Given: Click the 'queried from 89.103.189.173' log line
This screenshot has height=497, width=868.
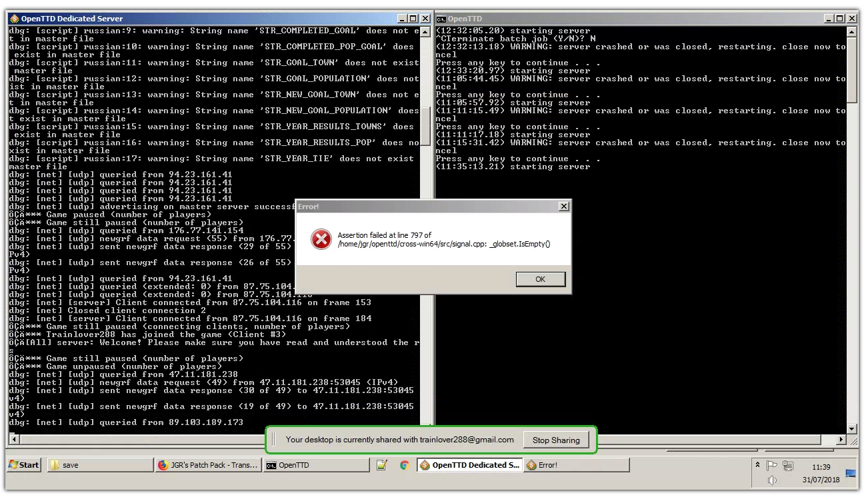Looking at the screenshot, I should point(126,422).
